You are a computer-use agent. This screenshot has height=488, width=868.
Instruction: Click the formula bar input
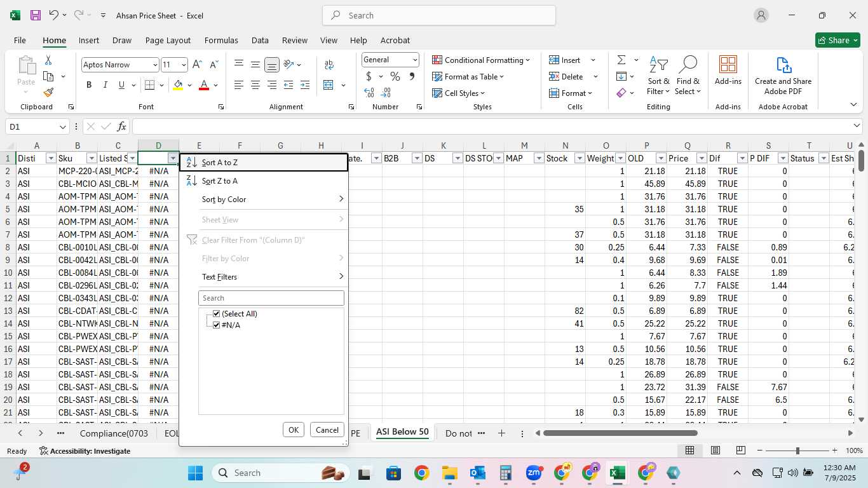pyautogui.click(x=491, y=126)
